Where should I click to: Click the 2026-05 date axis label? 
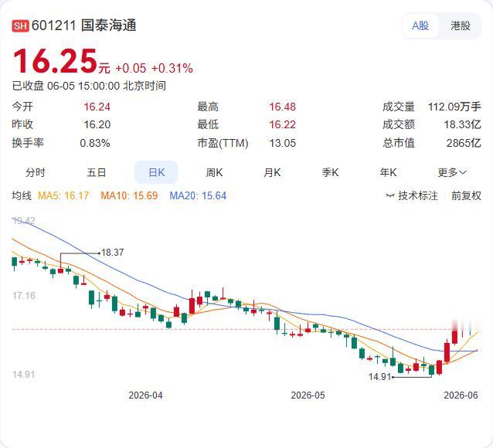coord(308,395)
